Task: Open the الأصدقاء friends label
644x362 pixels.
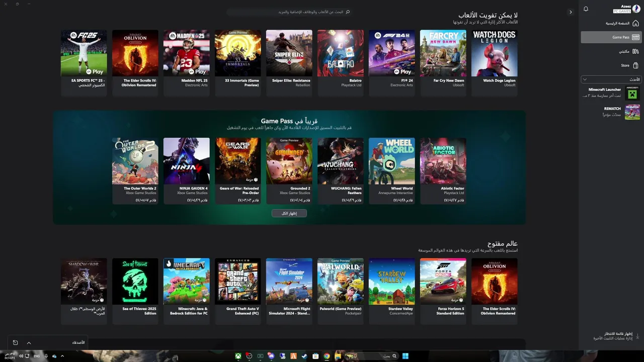Action: coord(78,342)
